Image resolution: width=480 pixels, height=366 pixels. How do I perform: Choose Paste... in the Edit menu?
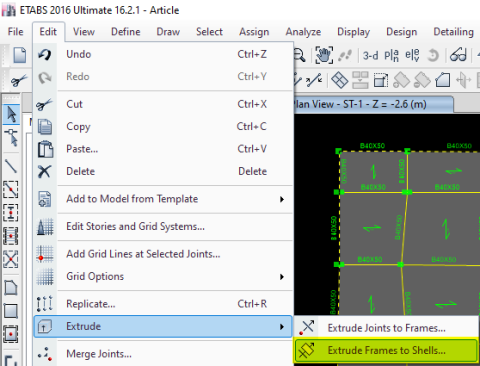pos(163,149)
